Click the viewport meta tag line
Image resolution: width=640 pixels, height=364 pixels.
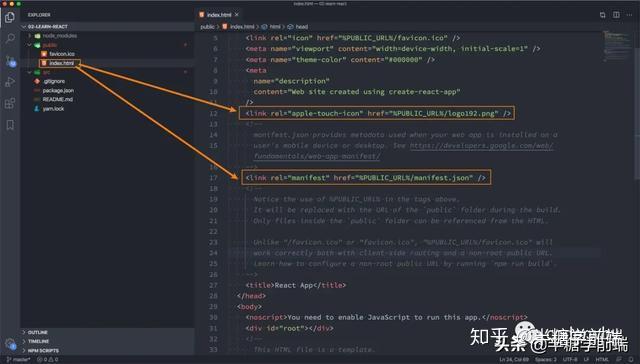[393, 49]
